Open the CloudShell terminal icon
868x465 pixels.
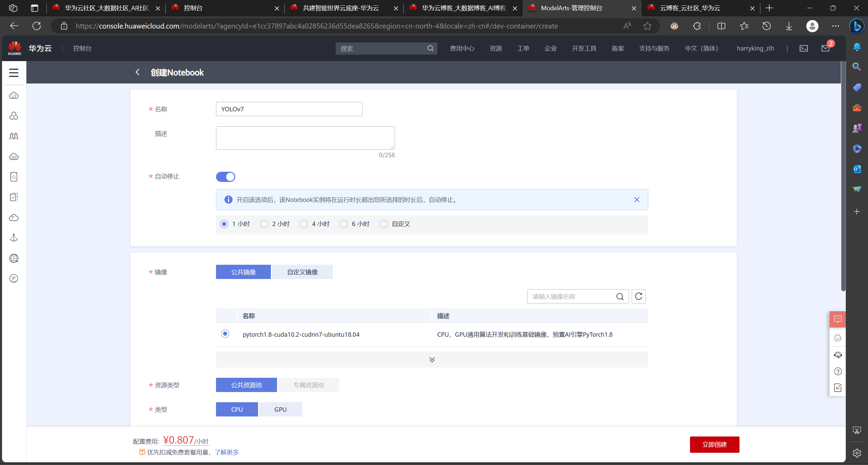804,49
